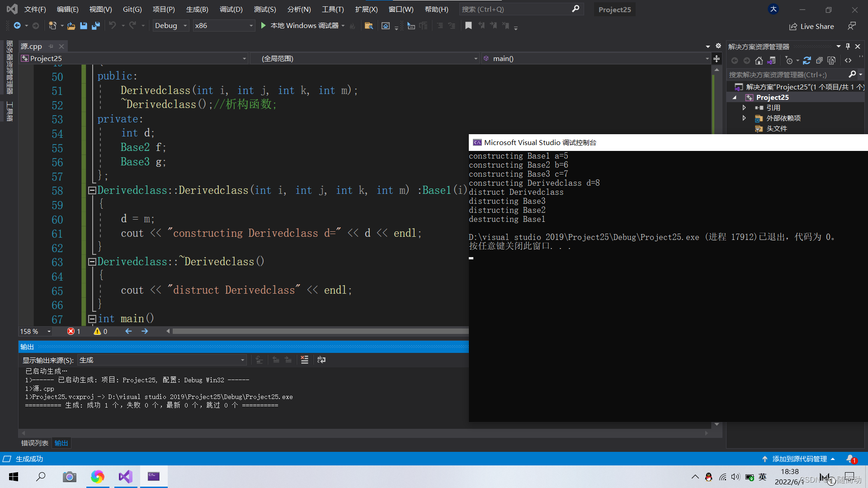
Task: Click the Live Share button
Action: click(x=811, y=26)
